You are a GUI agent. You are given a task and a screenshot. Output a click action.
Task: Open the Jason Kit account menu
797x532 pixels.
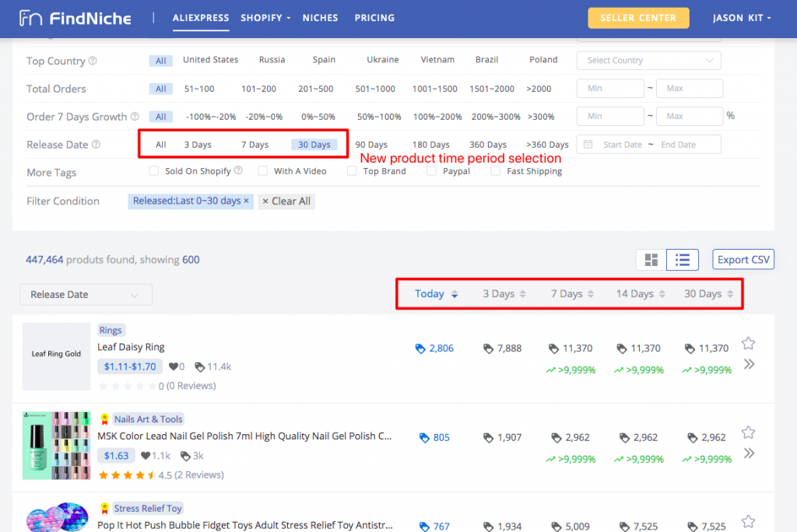click(x=742, y=18)
